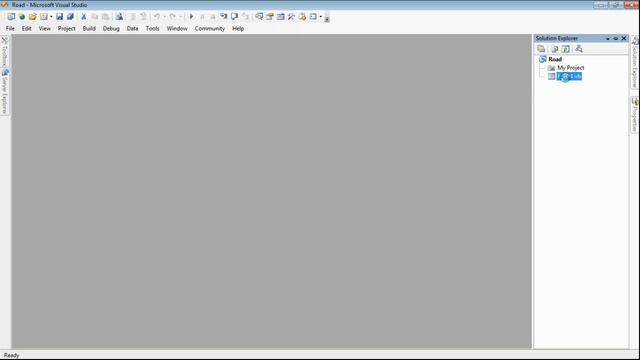Click the Cut scissors icon
Screen dimensions: 640x360
click(x=84, y=17)
